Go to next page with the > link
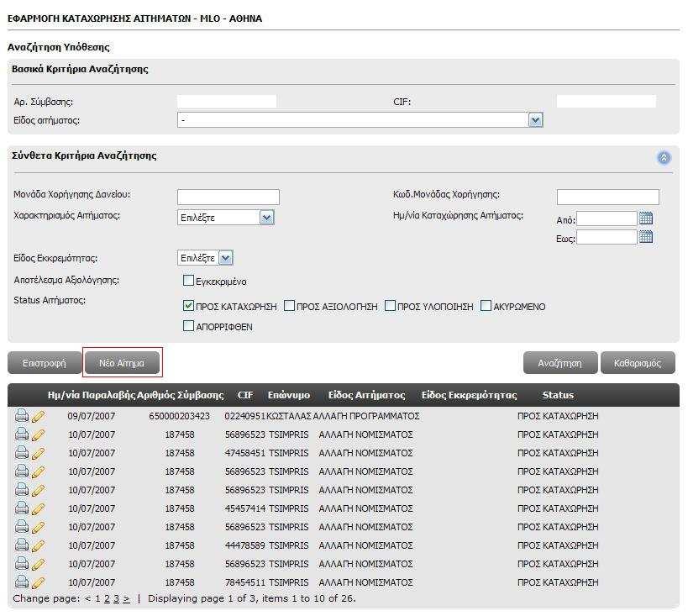 126,598
